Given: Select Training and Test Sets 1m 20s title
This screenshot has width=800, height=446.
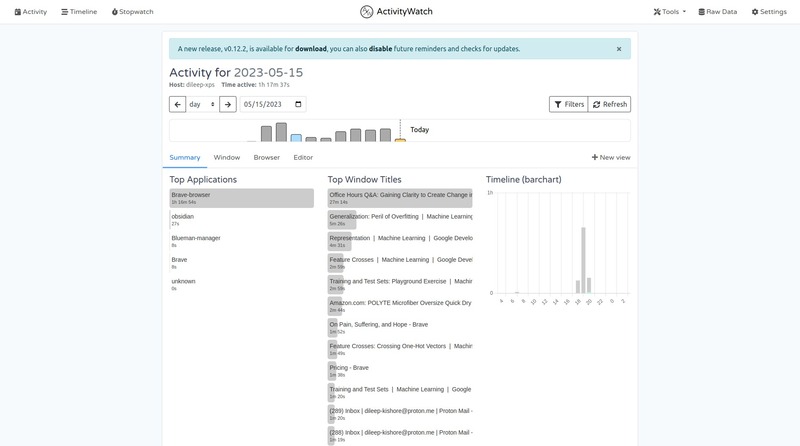Looking at the screenshot, I should click(x=400, y=392).
